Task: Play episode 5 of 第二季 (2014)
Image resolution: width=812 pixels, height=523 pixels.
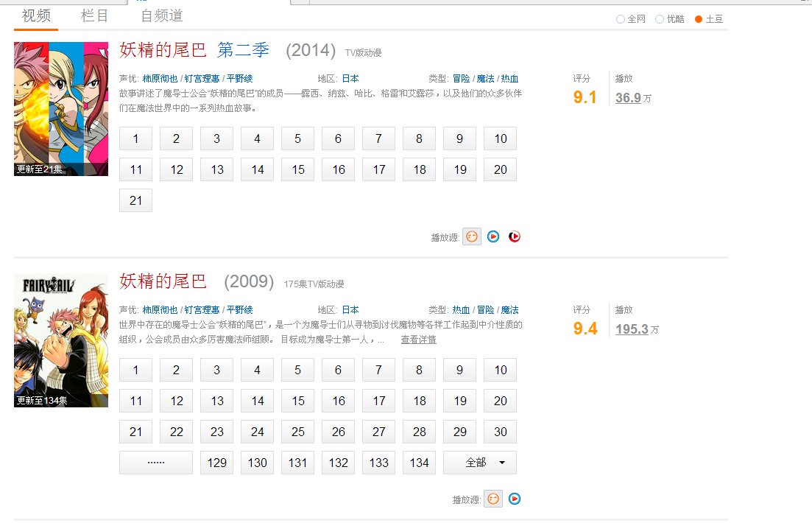Action: pyautogui.click(x=297, y=138)
